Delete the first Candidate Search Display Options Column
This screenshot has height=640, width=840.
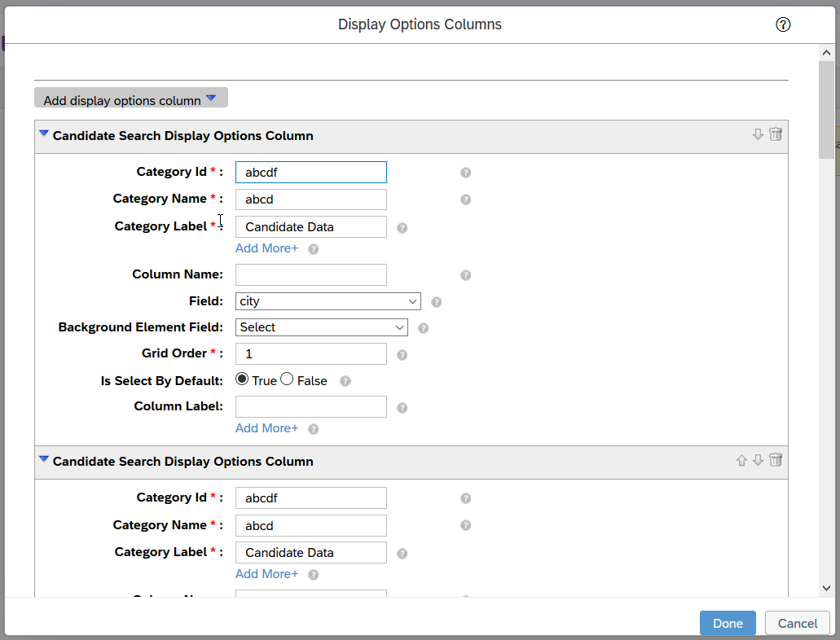coord(776,134)
